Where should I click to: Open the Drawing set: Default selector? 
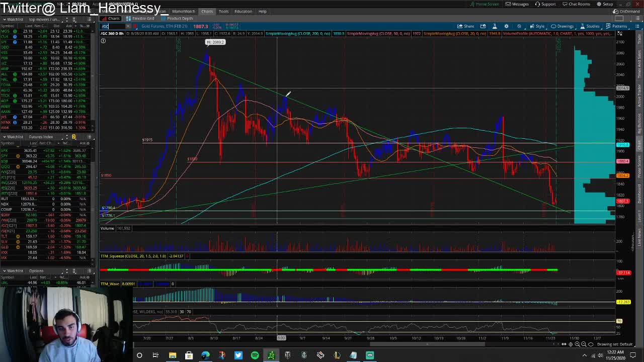(615, 344)
